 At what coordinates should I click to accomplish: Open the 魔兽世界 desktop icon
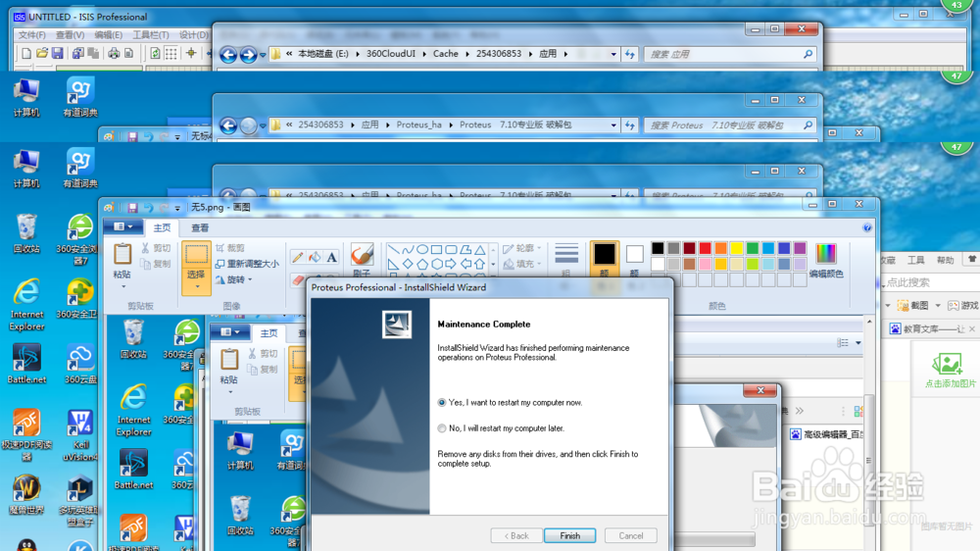(x=26, y=494)
